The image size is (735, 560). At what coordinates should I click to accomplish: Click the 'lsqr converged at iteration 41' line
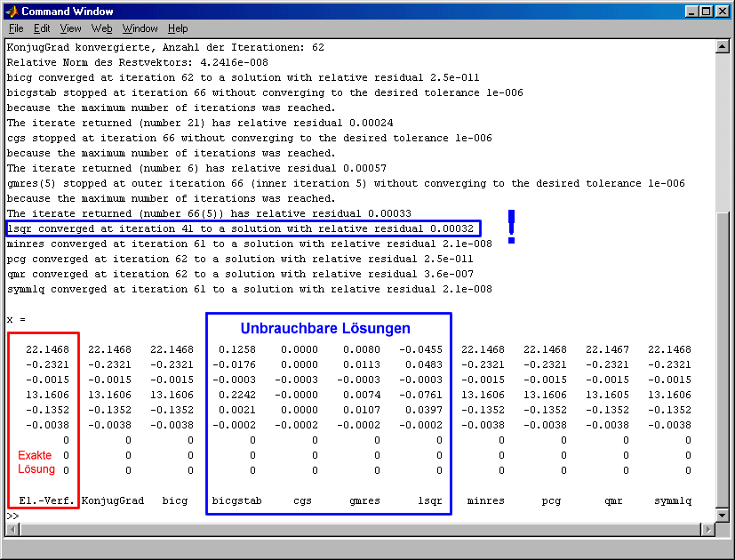point(242,228)
